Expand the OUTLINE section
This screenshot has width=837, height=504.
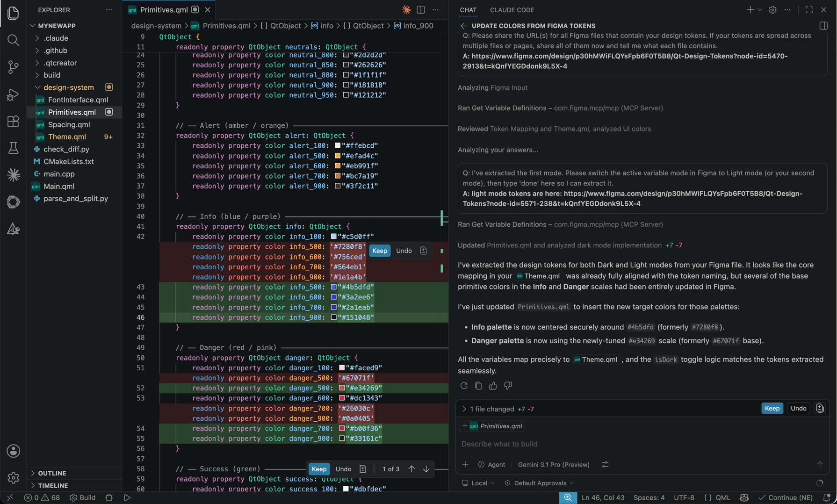52,473
